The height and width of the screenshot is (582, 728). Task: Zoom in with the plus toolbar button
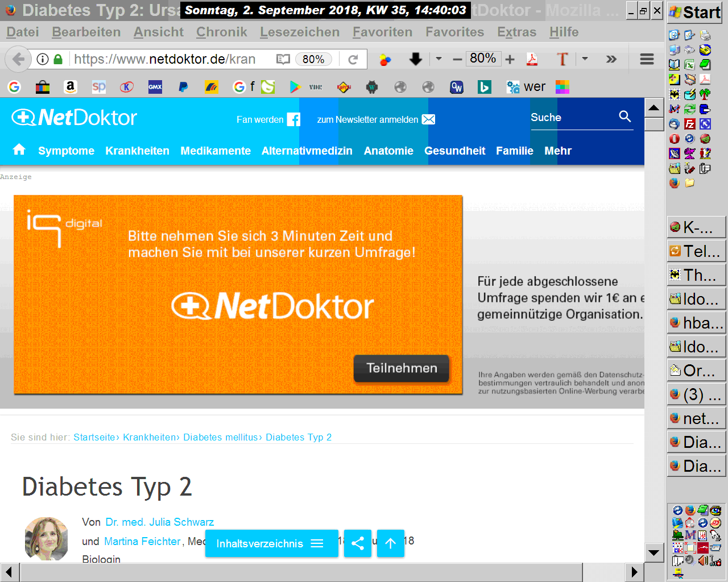510,59
